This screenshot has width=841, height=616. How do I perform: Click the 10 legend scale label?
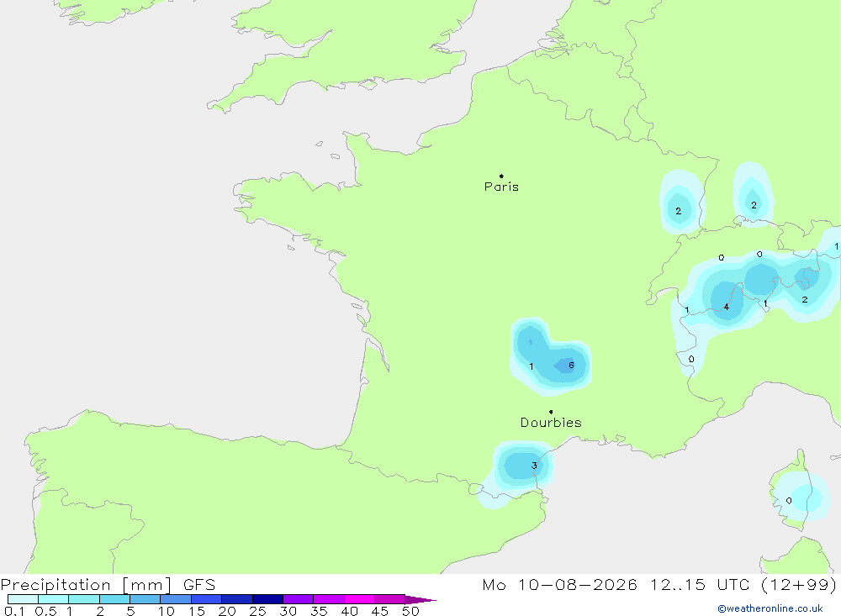167,611
